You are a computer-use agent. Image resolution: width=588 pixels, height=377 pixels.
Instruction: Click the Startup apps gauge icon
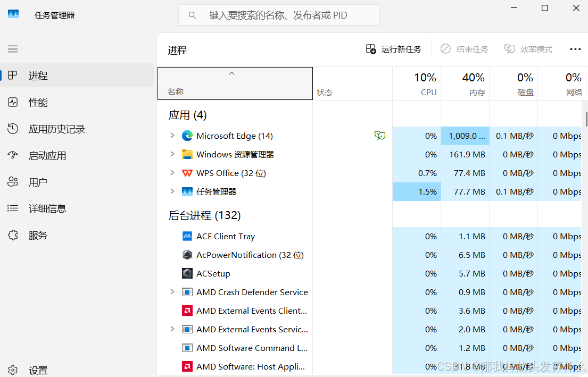13,155
